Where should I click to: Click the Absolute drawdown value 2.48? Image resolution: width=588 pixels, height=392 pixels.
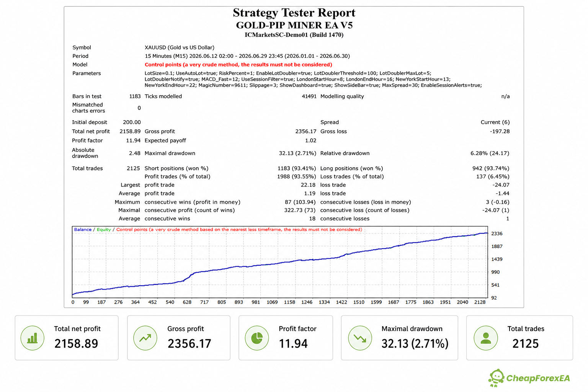[x=135, y=153]
